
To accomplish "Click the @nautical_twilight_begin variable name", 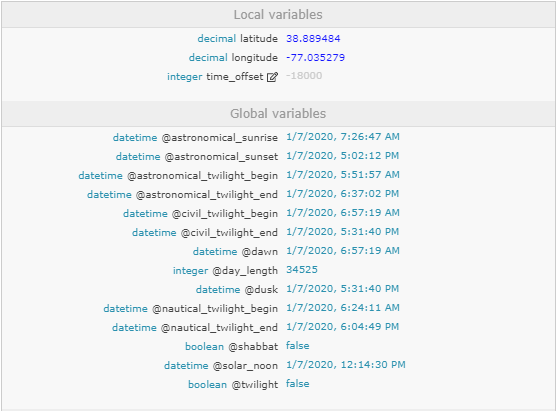I will pyautogui.click(x=215, y=309).
